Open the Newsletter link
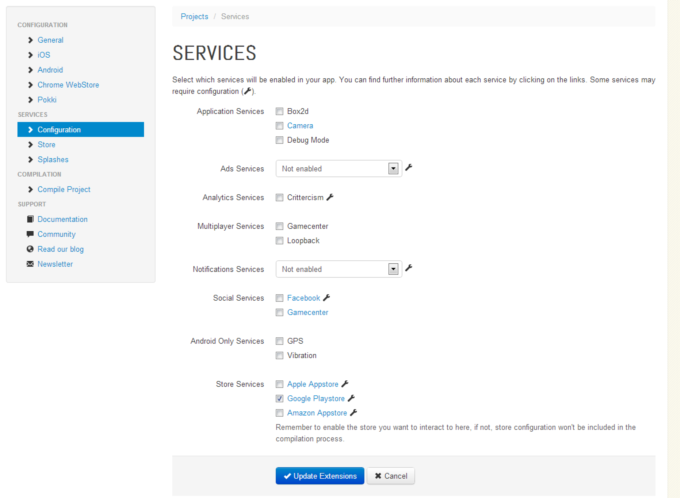680x498 pixels. [x=55, y=264]
